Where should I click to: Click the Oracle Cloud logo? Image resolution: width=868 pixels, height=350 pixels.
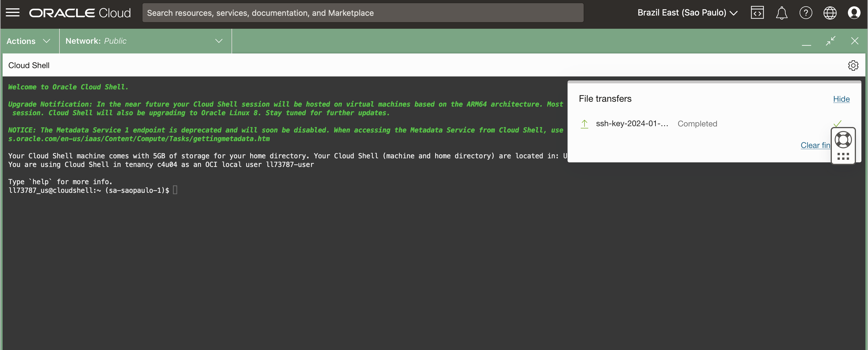point(80,13)
